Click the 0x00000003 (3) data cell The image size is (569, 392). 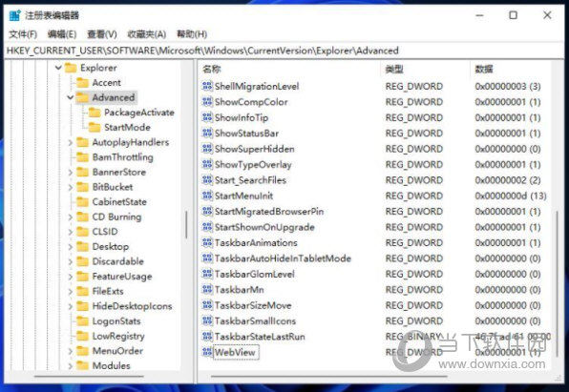tap(508, 86)
